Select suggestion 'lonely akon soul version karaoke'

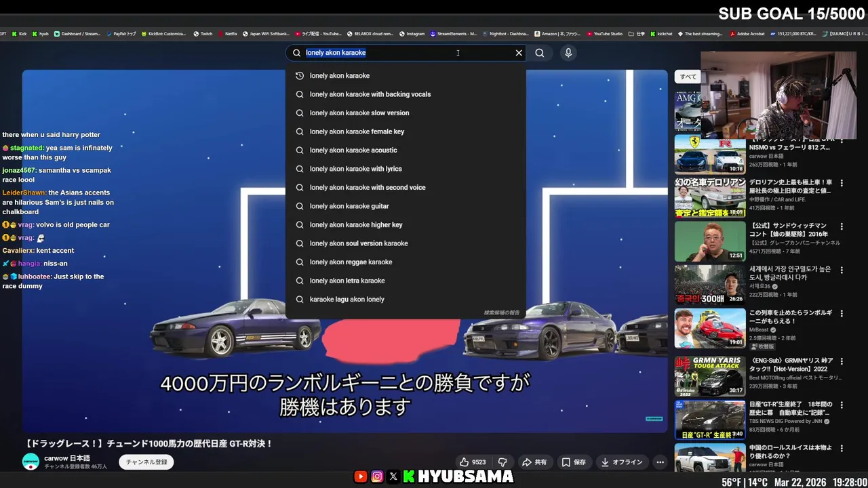(406, 243)
